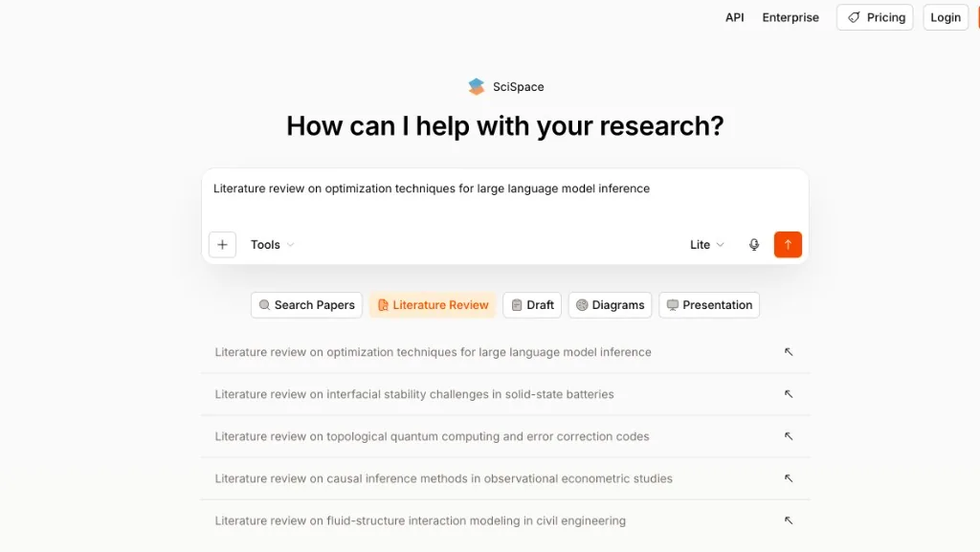
Task: Open the Lite model dropdown
Action: click(x=707, y=245)
